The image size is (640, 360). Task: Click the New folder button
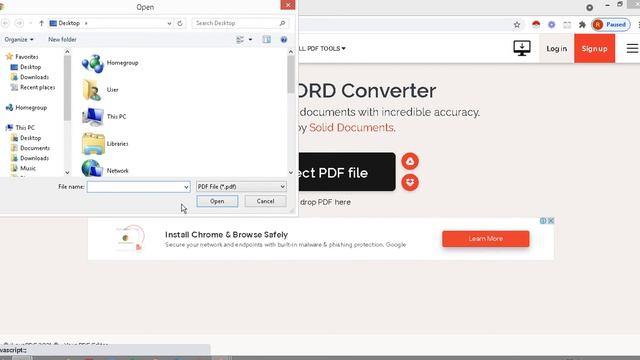click(62, 40)
